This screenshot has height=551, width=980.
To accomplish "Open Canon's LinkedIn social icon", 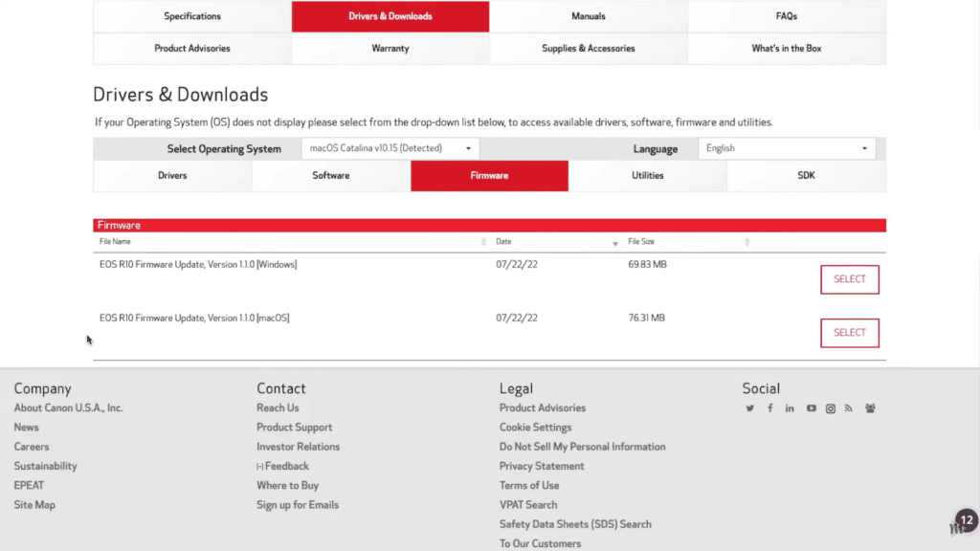I will tap(790, 408).
